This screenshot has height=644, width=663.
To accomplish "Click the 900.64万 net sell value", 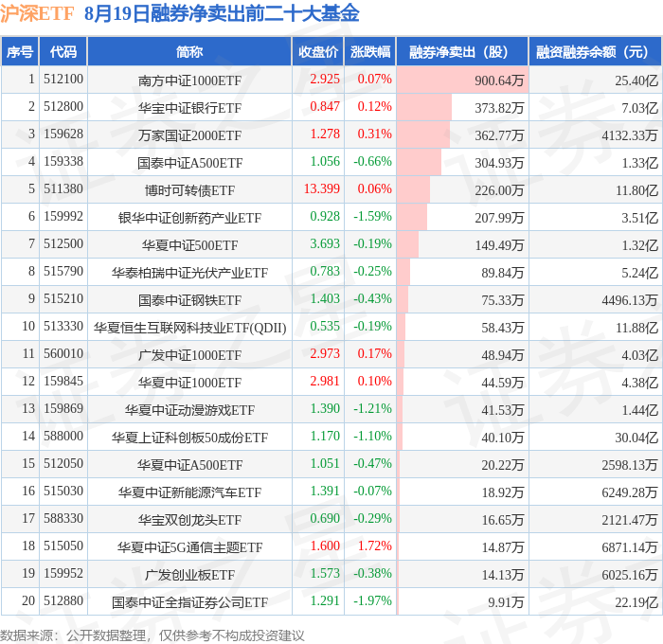I will (x=499, y=80).
